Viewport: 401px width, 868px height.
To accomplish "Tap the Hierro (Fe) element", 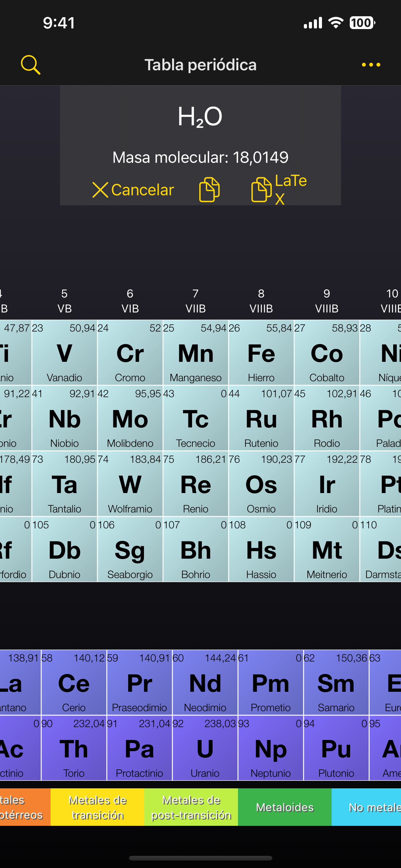I will [261, 352].
